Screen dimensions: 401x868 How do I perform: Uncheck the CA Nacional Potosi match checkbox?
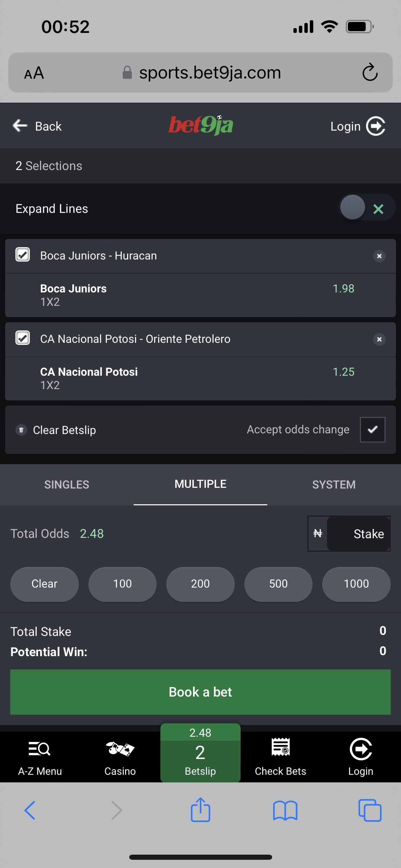[x=23, y=338]
